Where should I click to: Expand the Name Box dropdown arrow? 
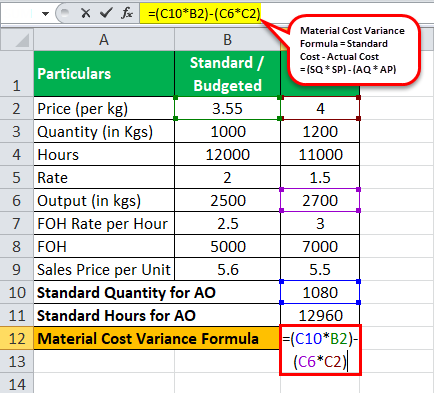click(x=45, y=14)
